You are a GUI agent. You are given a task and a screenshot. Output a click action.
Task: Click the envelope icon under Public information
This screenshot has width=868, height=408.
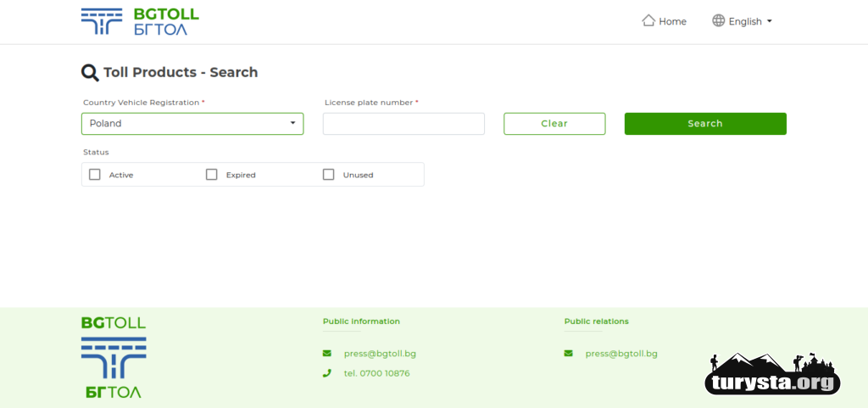327,354
